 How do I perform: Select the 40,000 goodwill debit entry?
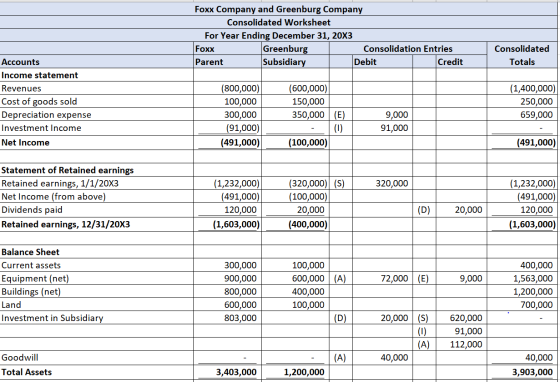394,358
